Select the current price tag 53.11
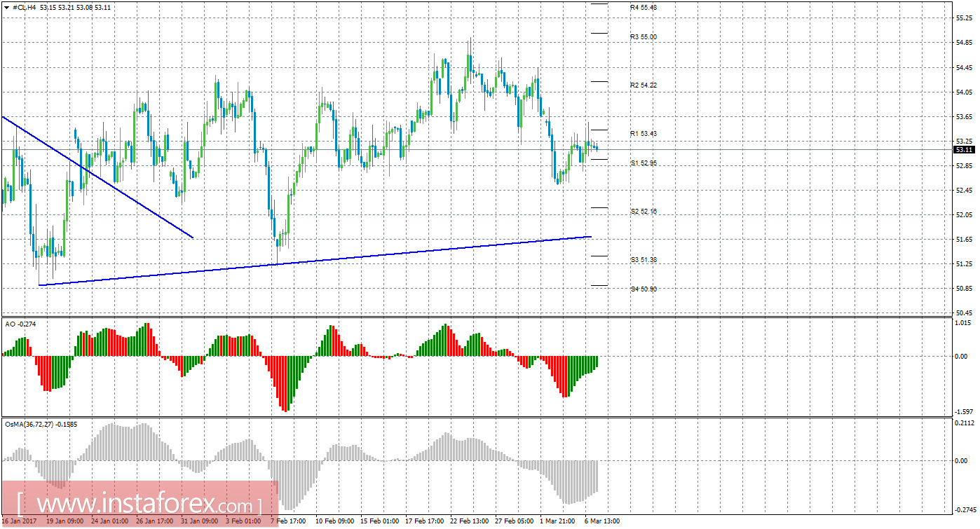The image size is (980, 529). click(963, 150)
